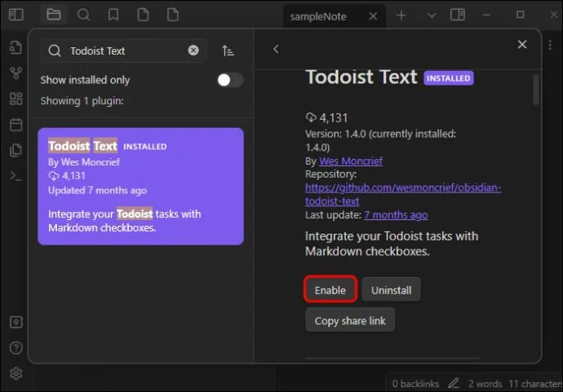
Task: Open the GitHub repository link
Action: tap(403, 195)
